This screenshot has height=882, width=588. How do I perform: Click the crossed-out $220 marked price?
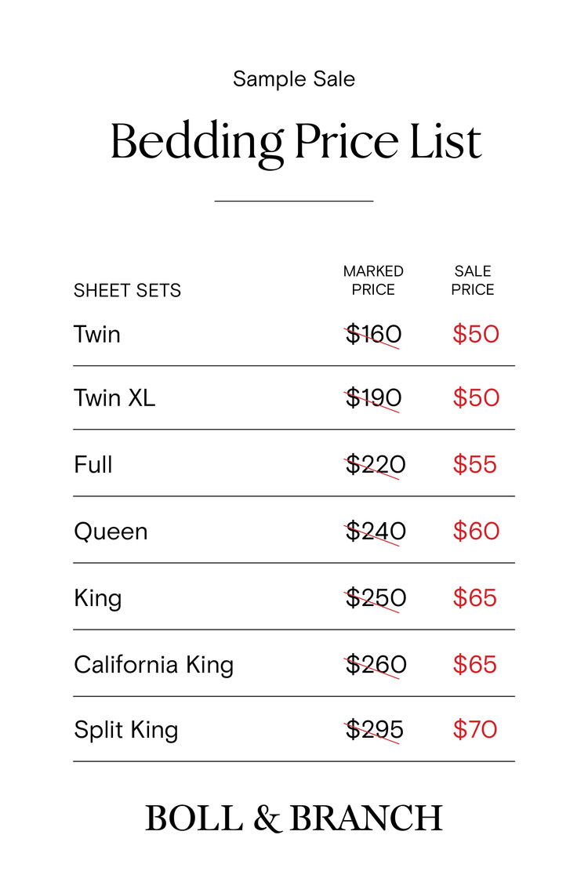(x=375, y=465)
